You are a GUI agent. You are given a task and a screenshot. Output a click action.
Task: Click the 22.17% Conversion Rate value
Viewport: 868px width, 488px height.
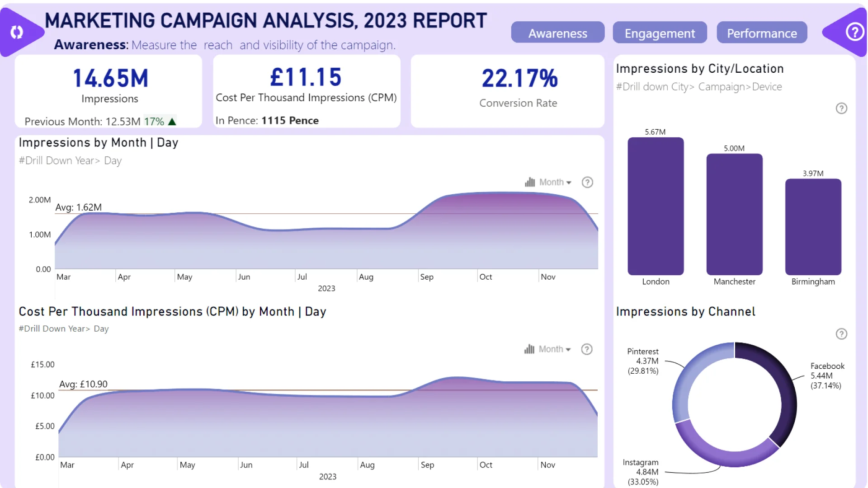tap(519, 78)
